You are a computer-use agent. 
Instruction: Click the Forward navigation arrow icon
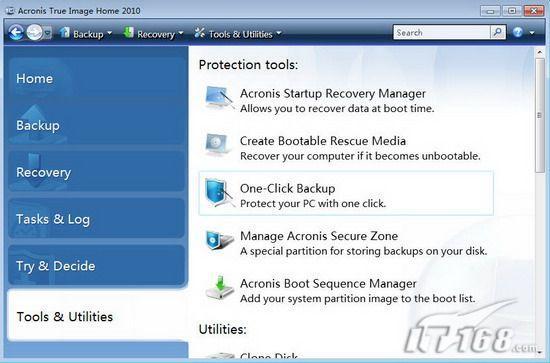pos(34,33)
